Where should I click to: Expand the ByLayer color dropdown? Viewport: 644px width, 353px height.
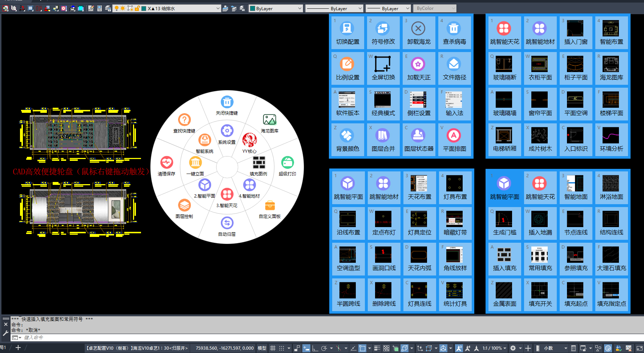click(x=276, y=8)
